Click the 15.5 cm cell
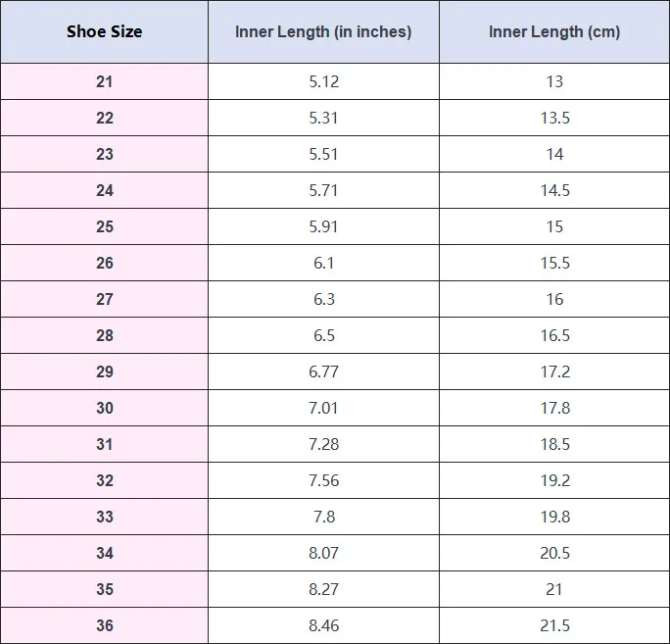Viewport: 670px width, 644px height. click(554, 263)
